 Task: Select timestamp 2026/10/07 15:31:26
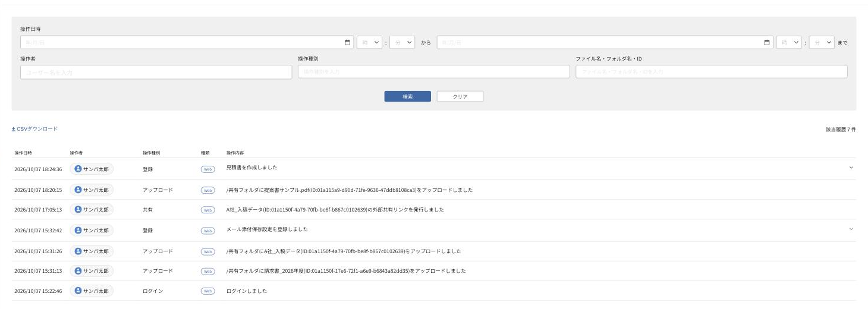point(38,252)
